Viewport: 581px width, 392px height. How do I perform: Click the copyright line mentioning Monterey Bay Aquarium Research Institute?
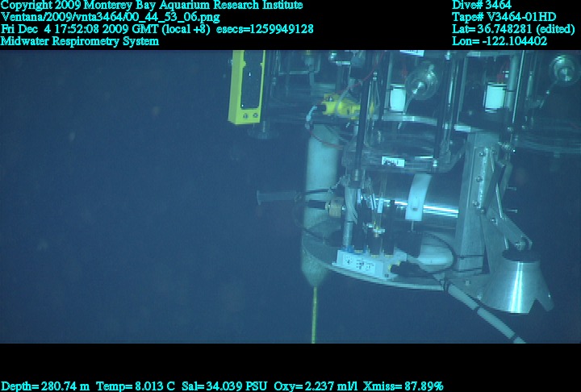tap(152, 5)
